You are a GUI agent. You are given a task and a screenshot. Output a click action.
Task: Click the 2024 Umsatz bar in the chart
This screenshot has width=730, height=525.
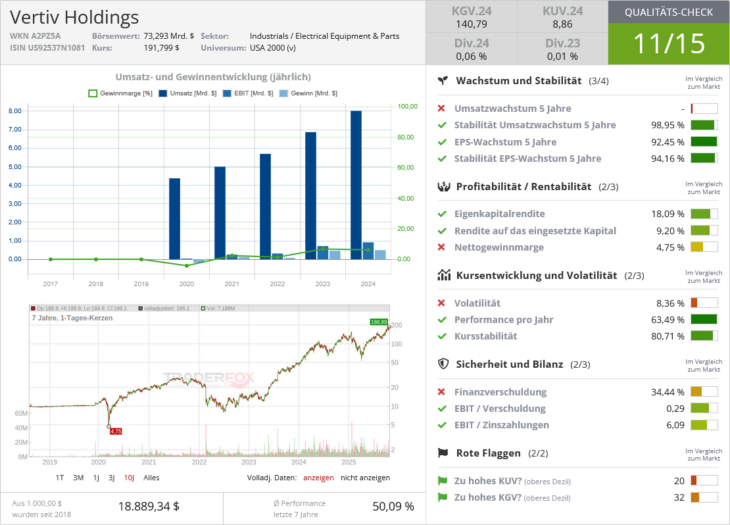point(356,185)
